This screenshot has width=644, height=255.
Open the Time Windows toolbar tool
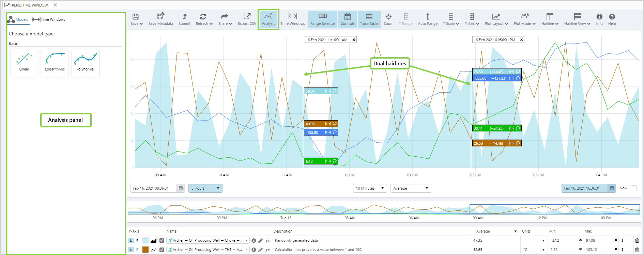292,19
